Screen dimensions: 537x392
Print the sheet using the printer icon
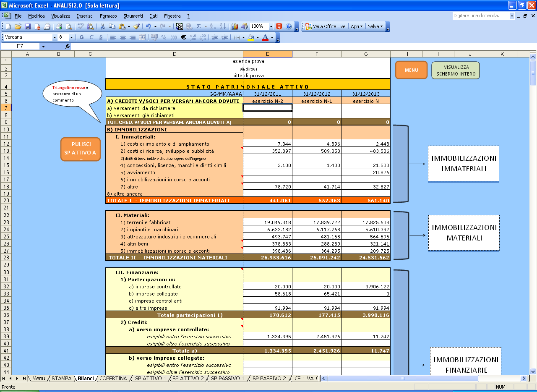59,26
